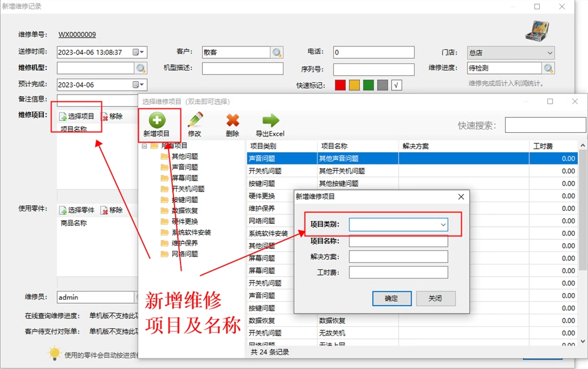588x369 pixels.
Task: Click the 修改 pencil icon
Action: tap(195, 120)
